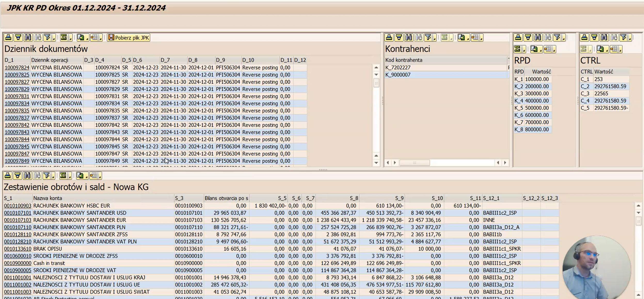
Task: Click Sort Ascending icon in Kontrahenci toolbar
Action: (x=389, y=38)
